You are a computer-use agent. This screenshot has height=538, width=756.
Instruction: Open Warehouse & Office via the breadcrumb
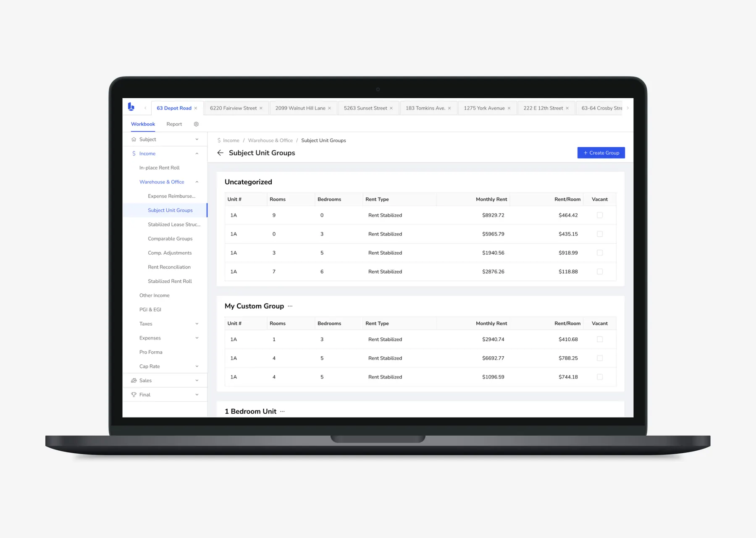pos(270,140)
